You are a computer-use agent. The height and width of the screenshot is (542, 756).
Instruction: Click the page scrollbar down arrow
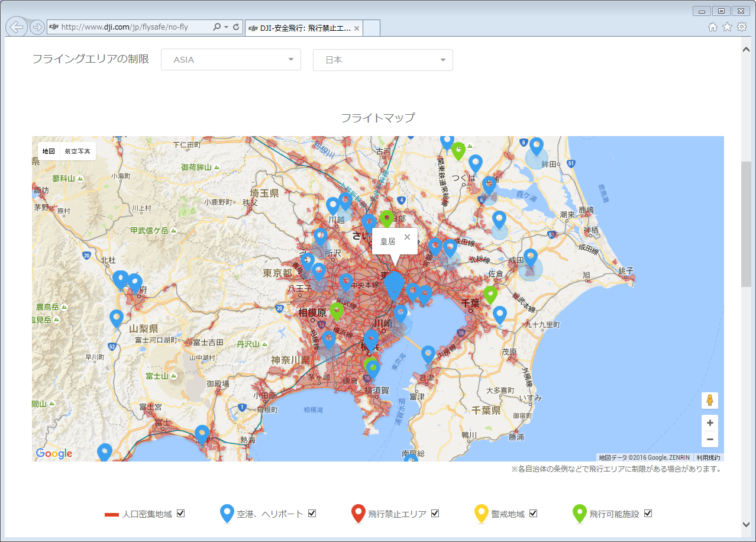click(x=746, y=524)
